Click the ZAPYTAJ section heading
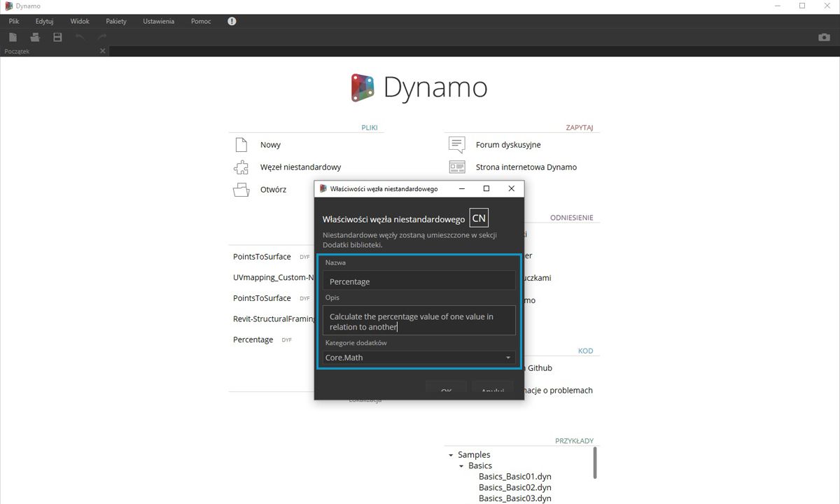Viewport: 840px width, 504px height. (x=580, y=128)
